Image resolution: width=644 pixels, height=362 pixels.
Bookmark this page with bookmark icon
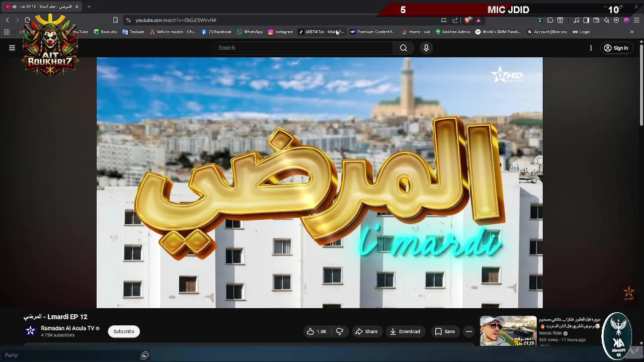pos(115,20)
